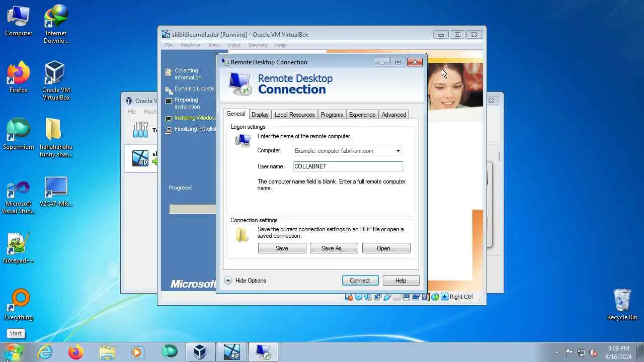
Task: Launch Firefox from the desktop
Action: click(19, 77)
